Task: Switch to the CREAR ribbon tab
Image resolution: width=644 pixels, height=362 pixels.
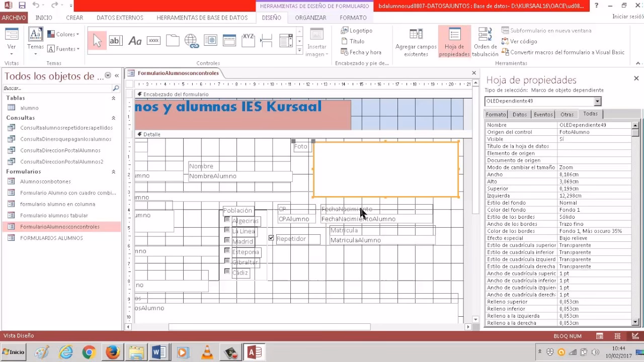Action: [74, 18]
